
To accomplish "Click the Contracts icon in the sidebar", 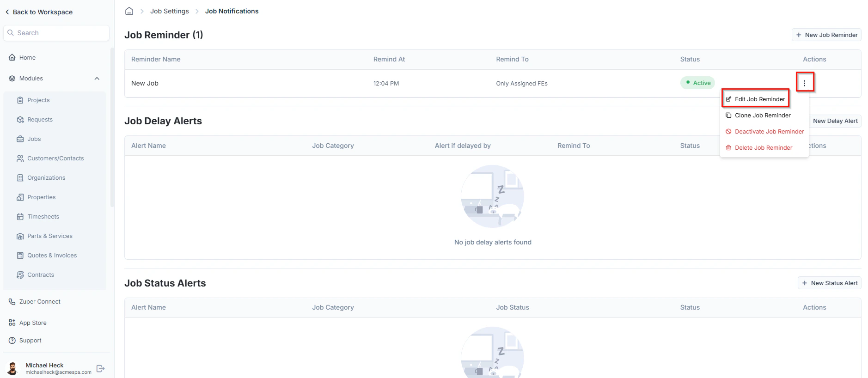I will point(20,275).
